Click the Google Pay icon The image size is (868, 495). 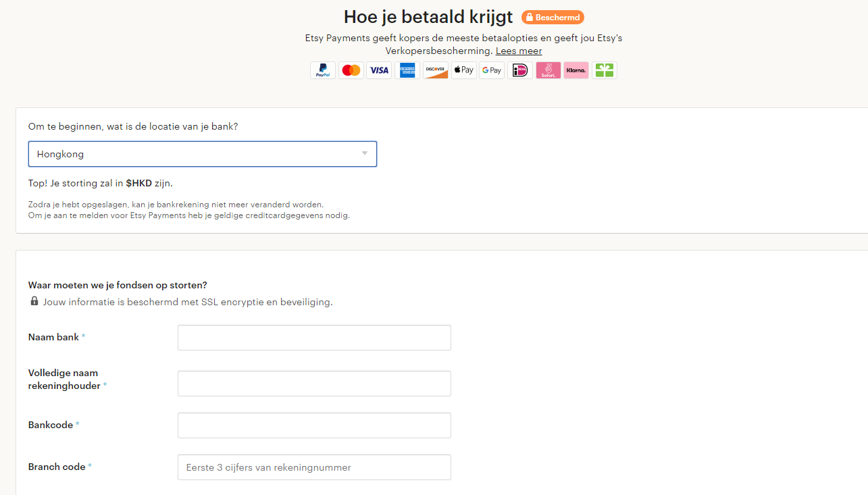[492, 70]
